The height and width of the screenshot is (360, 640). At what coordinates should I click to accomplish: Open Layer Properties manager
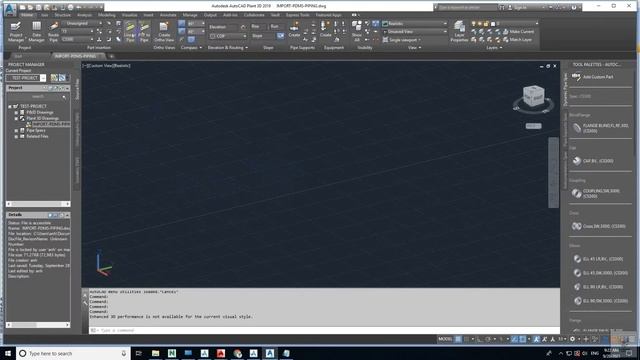(459, 32)
